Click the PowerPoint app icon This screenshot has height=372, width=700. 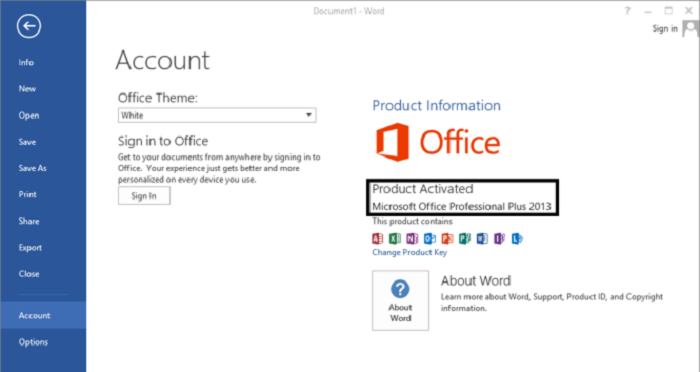[x=447, y=239]
